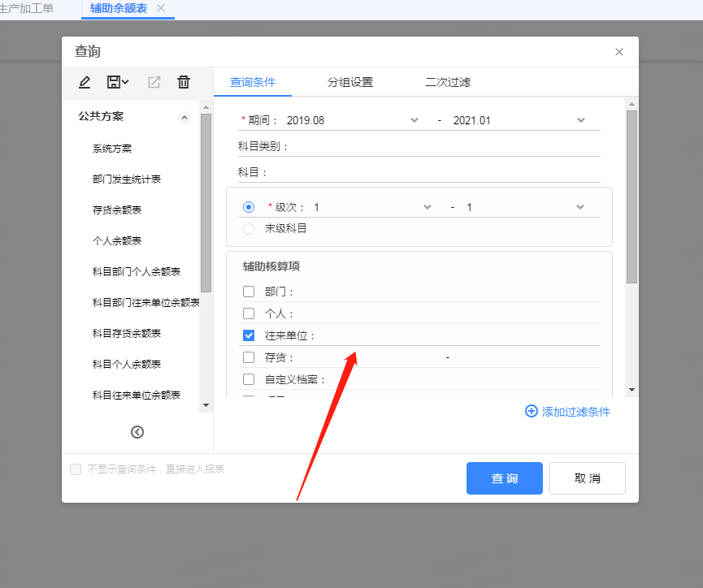Select the 部门发生统计表 scheme
This screenshot has height=588, width=703.
[x=127, y=179]
